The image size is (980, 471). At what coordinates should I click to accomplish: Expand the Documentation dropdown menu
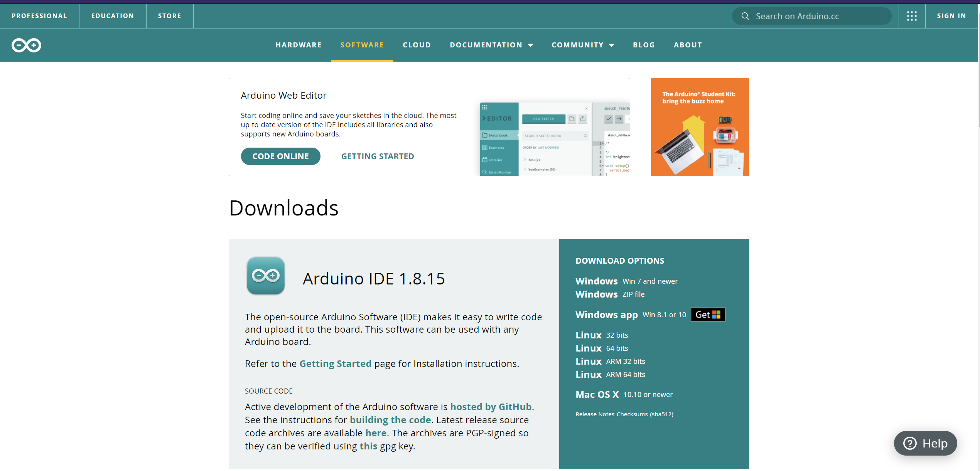pyautogui.click(x=491, y=45)
